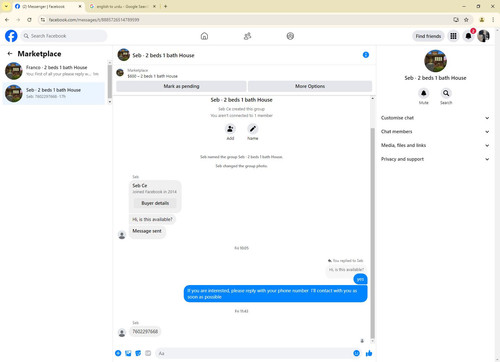Open the account profile picture menu

click(x=483, y=36)
